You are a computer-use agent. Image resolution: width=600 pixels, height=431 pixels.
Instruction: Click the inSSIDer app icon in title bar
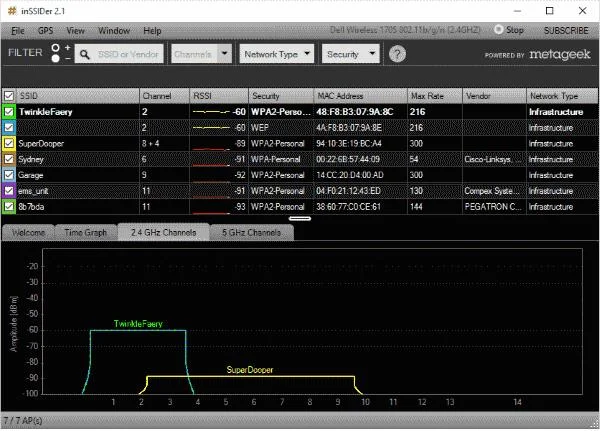(12, 11)
